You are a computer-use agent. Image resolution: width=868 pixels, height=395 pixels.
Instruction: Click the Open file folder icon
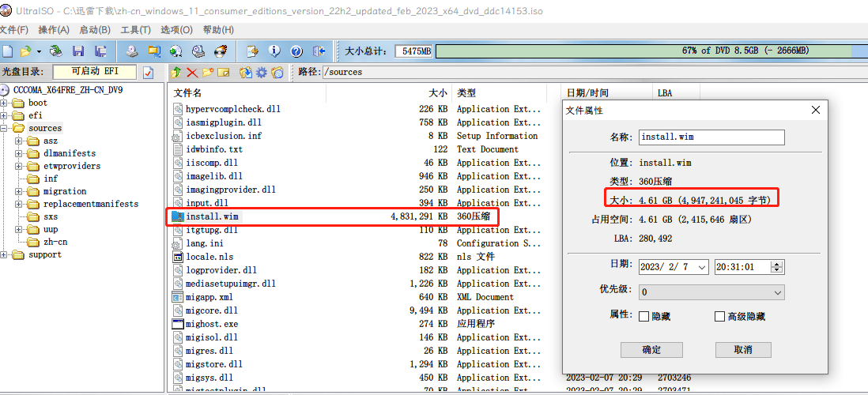(x=25, y=51)
